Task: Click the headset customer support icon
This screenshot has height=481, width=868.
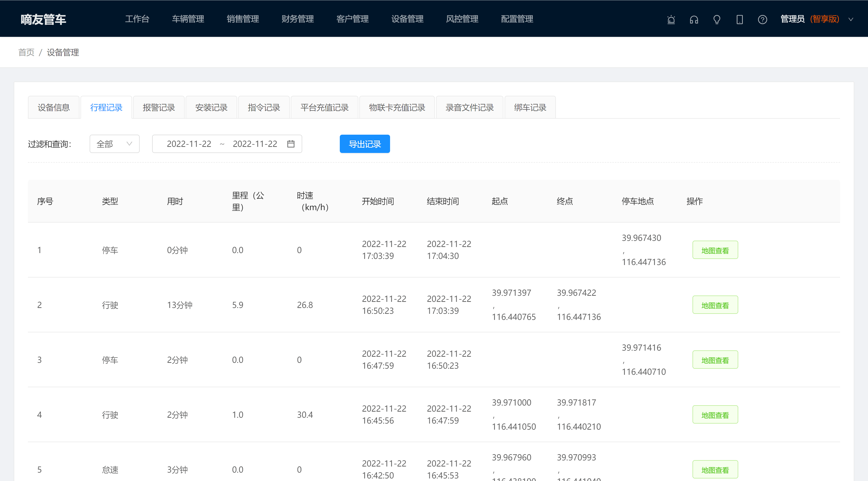Action: (x=694, y=20)
